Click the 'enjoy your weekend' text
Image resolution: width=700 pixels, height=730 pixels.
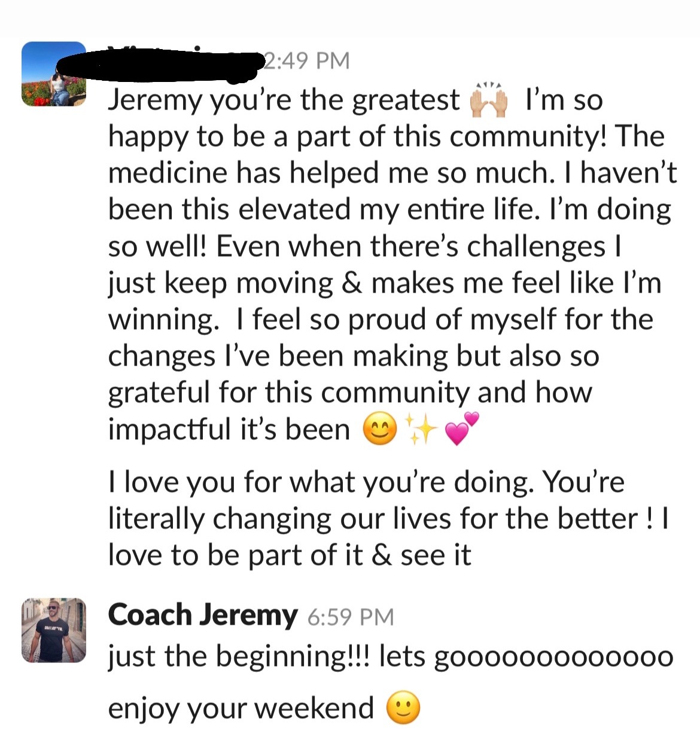point(241,709)
